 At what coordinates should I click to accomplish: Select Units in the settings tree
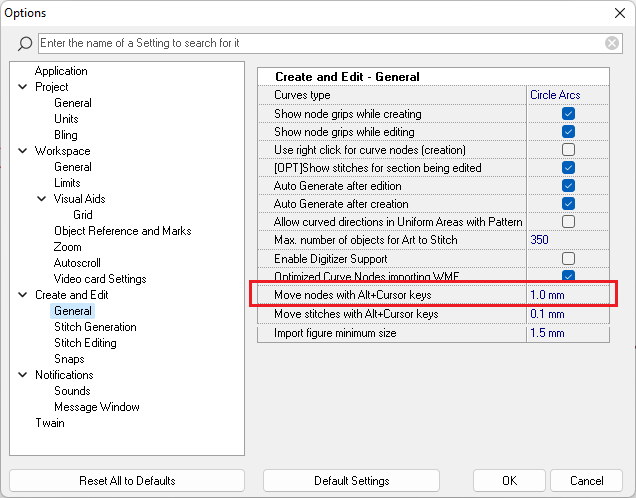pyautogui.click(x=66, y=119)
